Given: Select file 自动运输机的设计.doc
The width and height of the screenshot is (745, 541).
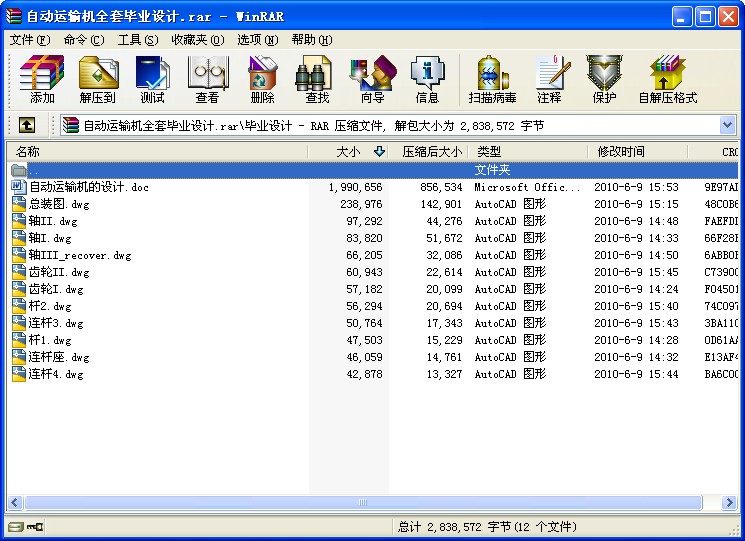Looking at the screenshot, I should [x=88, y=187].
